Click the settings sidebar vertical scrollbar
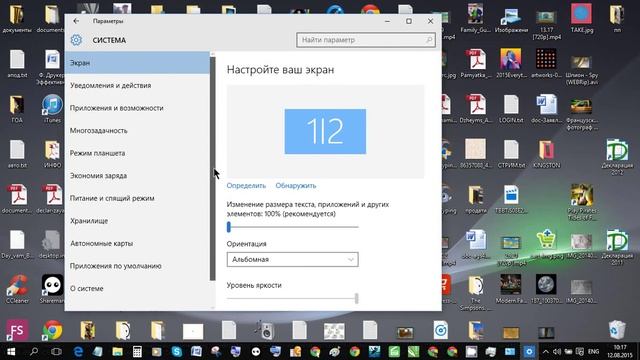 tap(212, 169)
